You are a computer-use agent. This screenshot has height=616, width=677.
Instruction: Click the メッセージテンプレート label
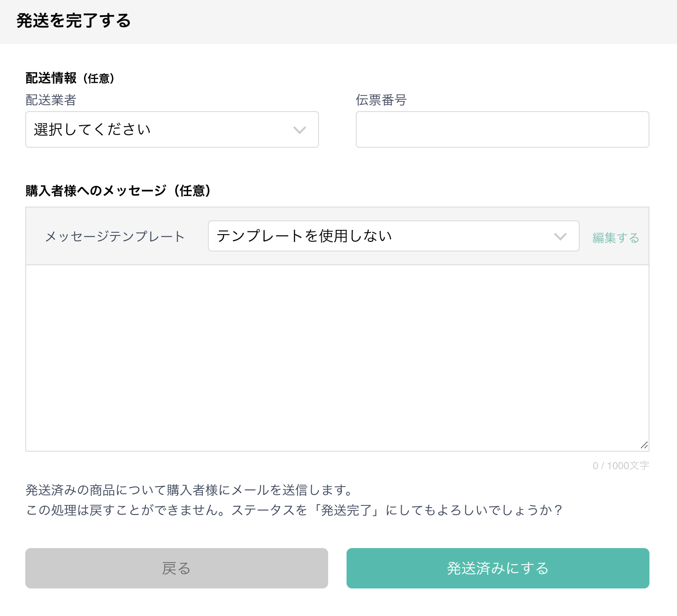click(x=115, y=236)
